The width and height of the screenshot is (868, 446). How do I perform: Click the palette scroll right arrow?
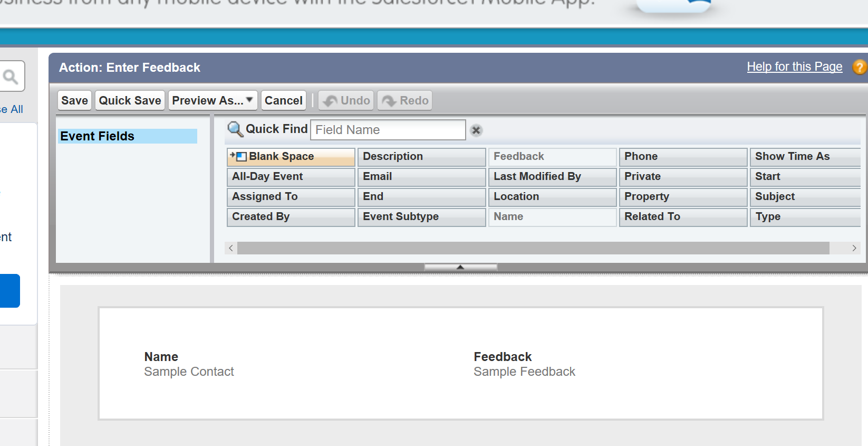854,248
